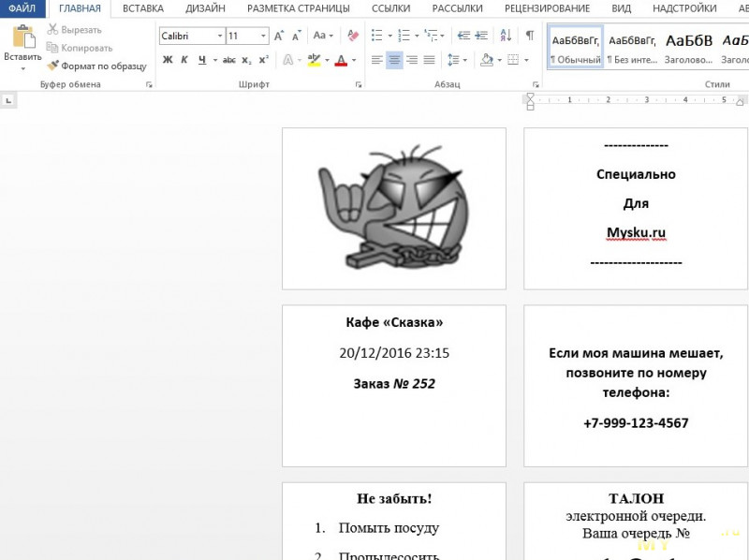Image resolution: width=749 pixels, height=560 pixels.
Task: Click numbered list icon
Action: [404, 36]
